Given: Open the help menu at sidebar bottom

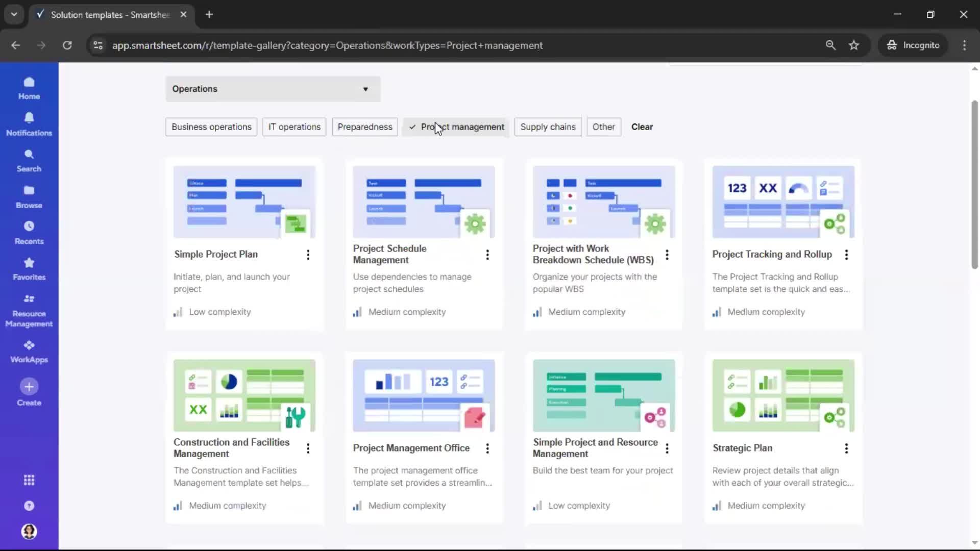Looking at the screenshot, I should click(29, 506).
